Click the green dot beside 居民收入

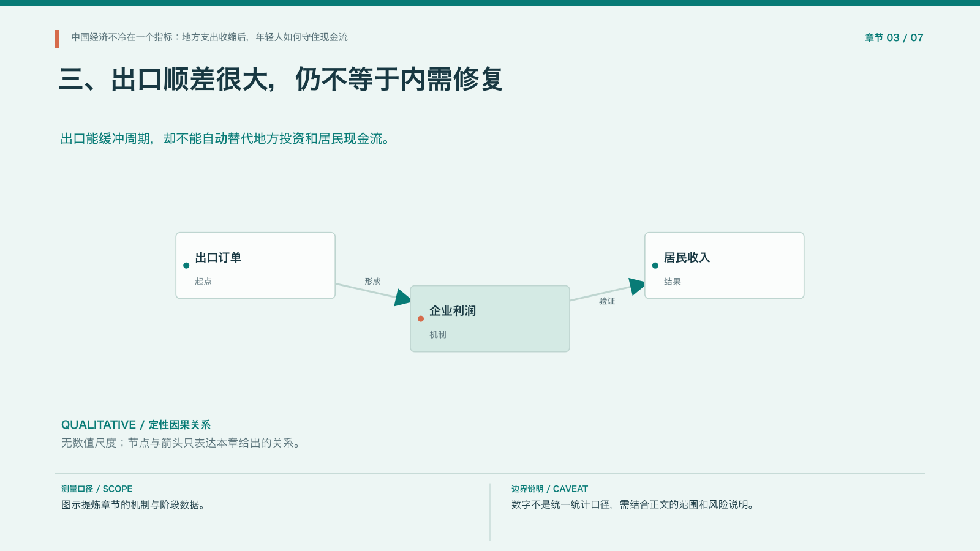click(655, 266)
